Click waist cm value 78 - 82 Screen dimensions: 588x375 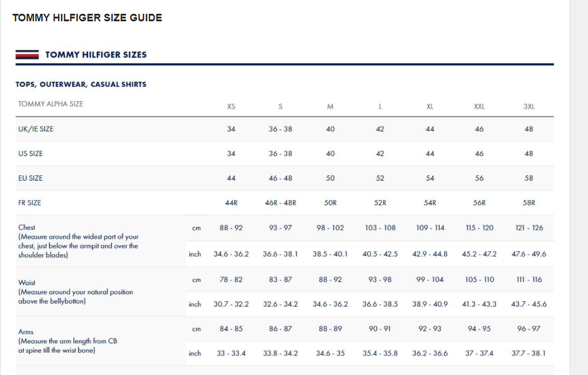tap(231, 280)
